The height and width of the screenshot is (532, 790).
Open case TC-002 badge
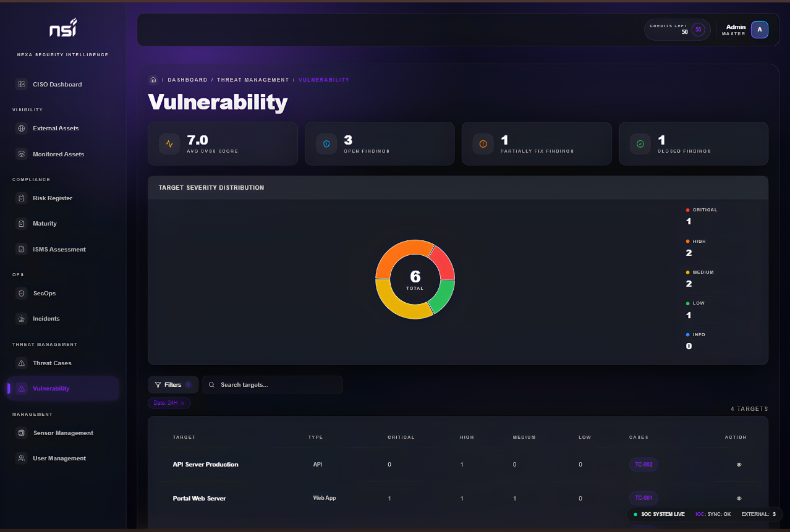[x=643, y=464]
